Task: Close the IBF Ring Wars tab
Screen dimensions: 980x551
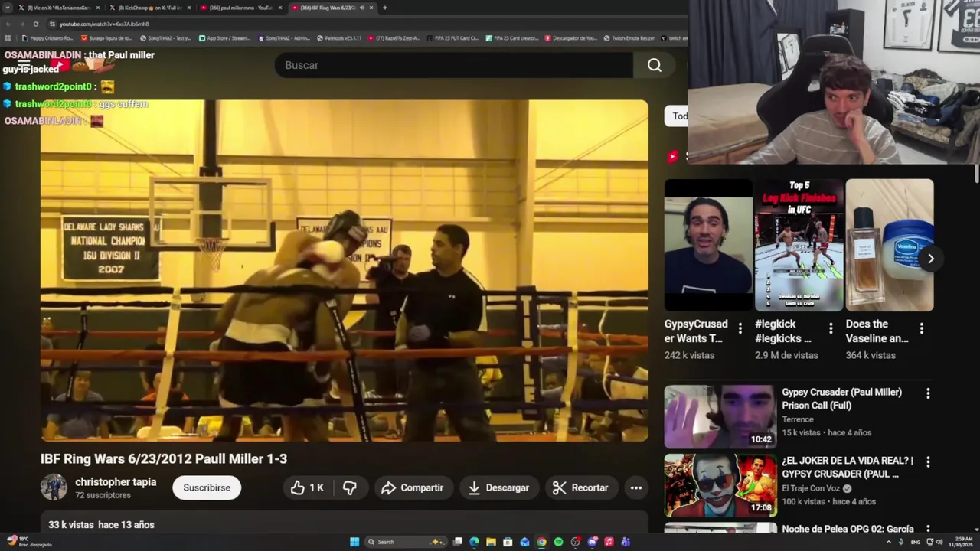Action: click(x=371, y=8)
